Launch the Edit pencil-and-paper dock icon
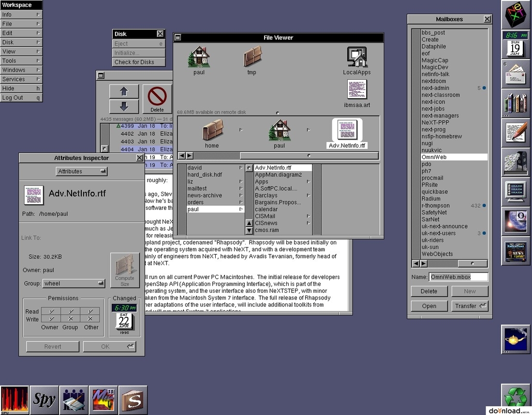Screen dimensions: 532x415 pyautogui.click(x=516, y=133)
